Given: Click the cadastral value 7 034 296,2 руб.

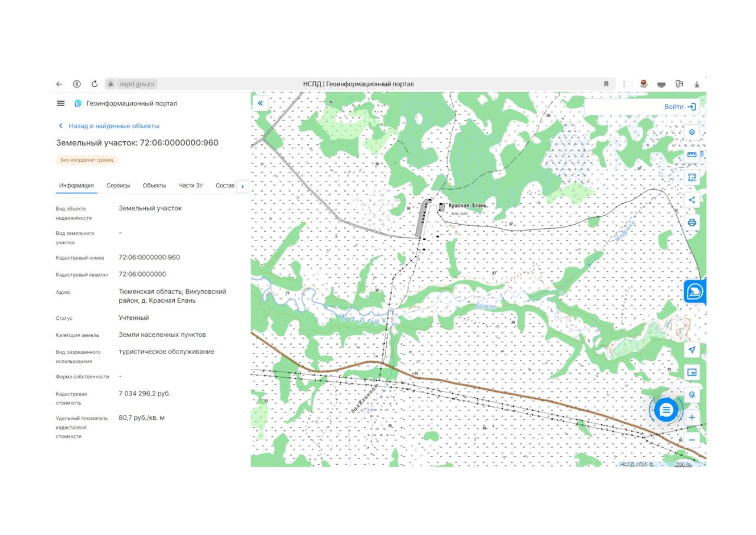Looking at the screenshot, I should (145, 393).
